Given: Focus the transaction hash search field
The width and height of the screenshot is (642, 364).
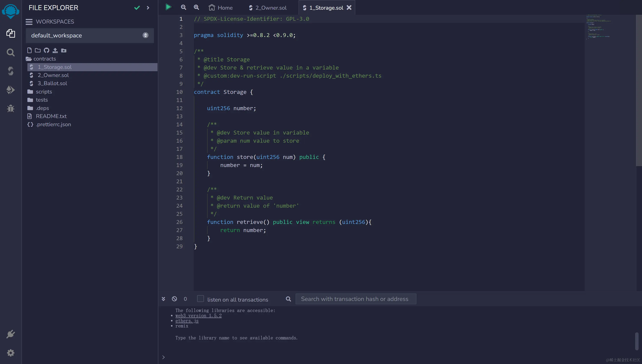Looking at the screenshot, I should coord(356,299).
